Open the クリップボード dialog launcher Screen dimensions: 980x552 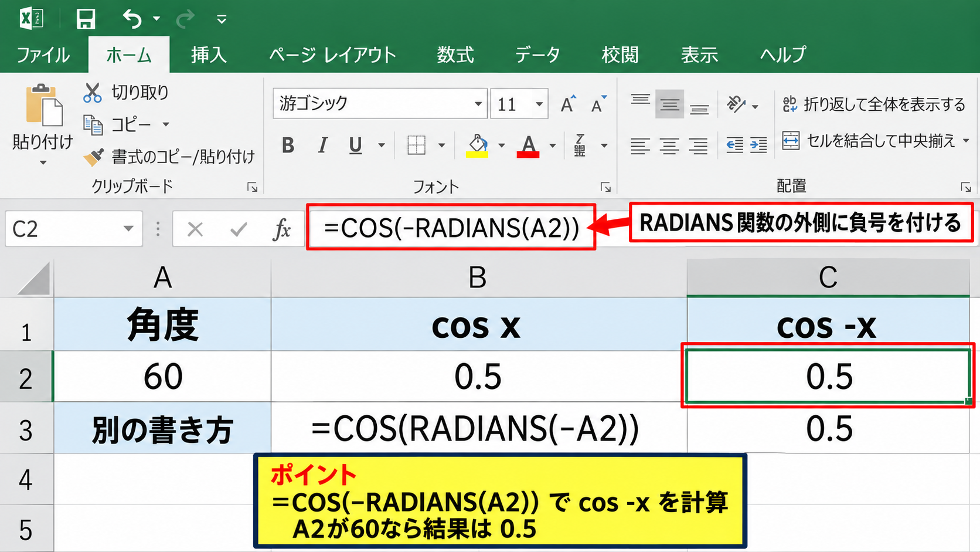[x=253, y=187]
